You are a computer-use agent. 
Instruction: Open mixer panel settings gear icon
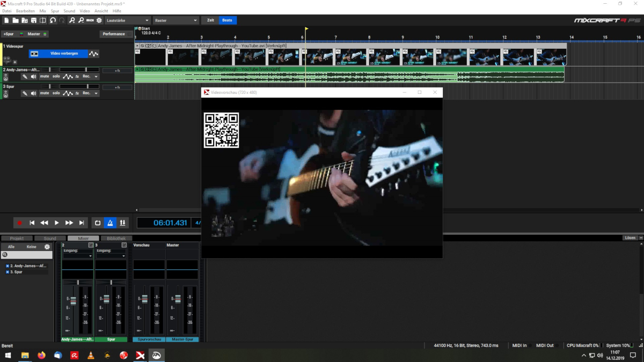point(47,247)
